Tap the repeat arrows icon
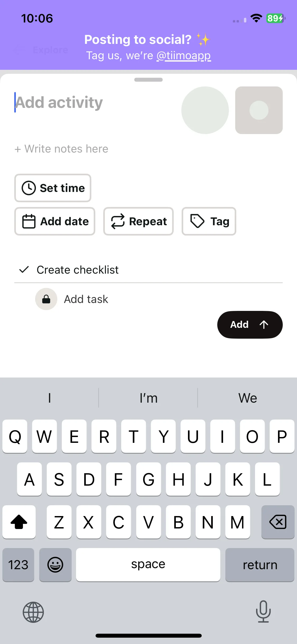 118,221
